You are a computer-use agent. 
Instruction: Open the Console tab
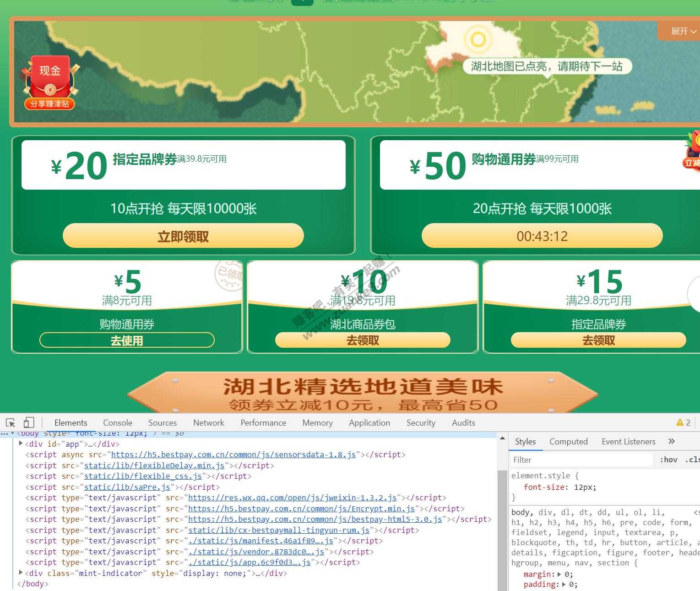118,422
